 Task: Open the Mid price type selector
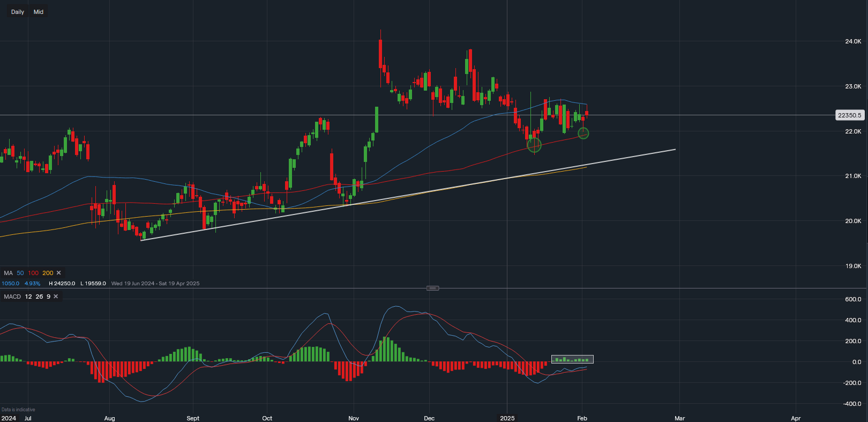[39, 12]
